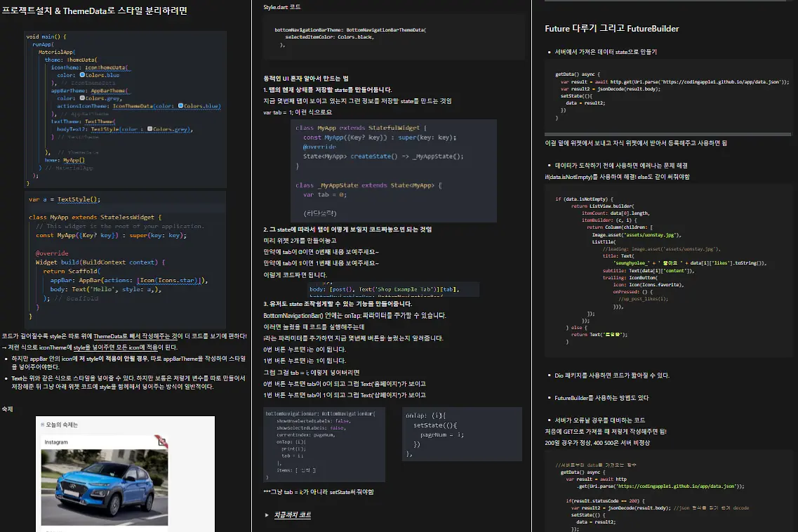Click the 숙제 label above the homework image
This screenshot has height=532, width=798.
(7, 408)
